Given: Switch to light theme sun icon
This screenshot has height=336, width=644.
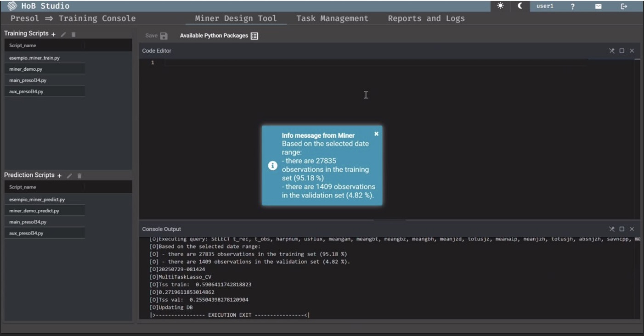Looking at the screenshot, I should tap(500, 6).
